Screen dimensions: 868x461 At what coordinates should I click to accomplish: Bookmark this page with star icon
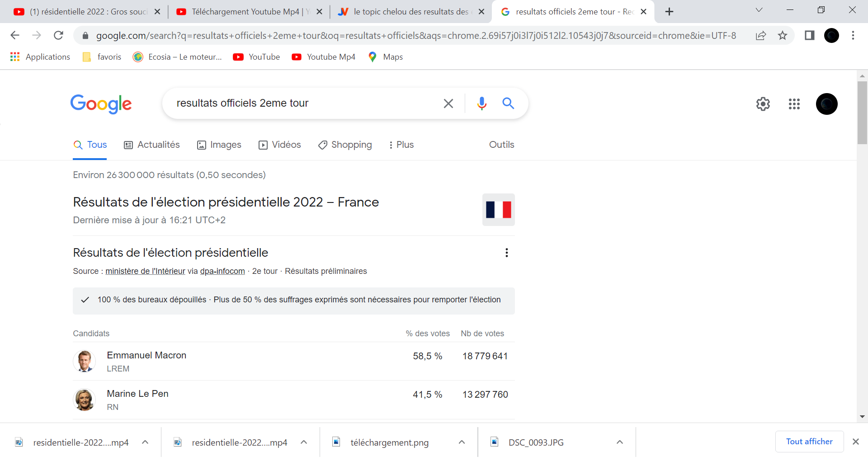pyautogui.click(x=783, y=35)
